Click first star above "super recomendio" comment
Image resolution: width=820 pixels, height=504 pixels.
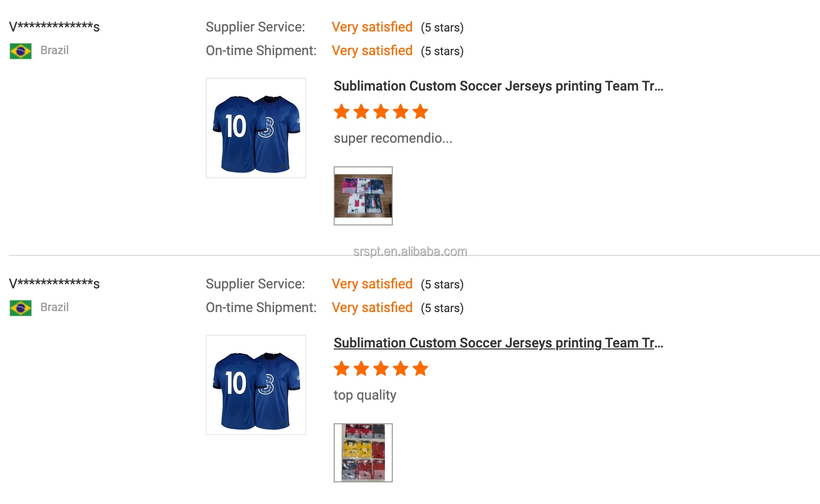[x=342, y=112]
